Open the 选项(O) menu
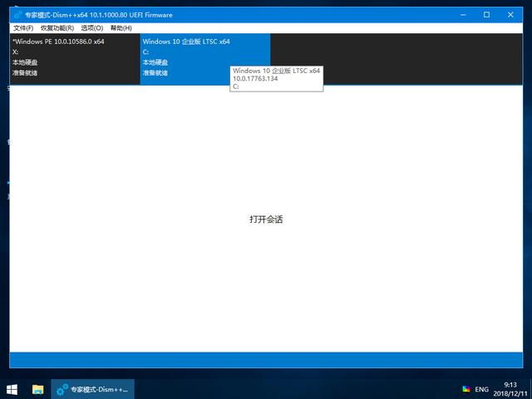Screen dimensions: 532x399 pyautogui.click(x=92, y=27)
